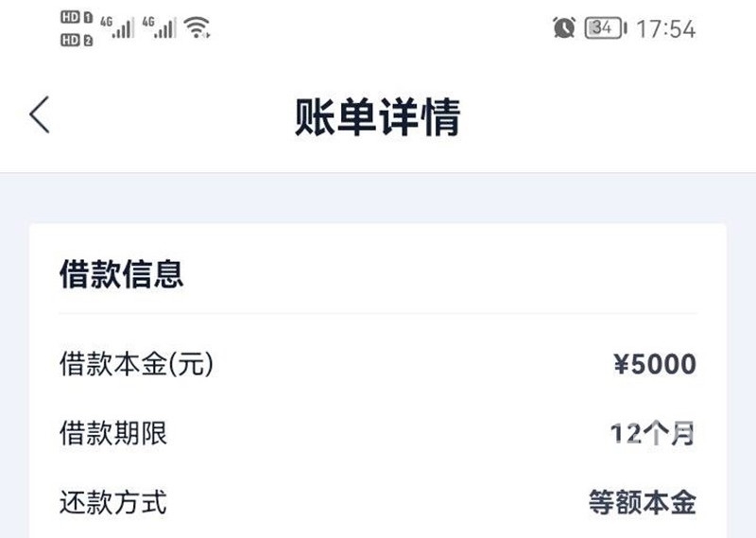This screenshot has width=756, height=538.
Task: Tap the 等额本金 repayment method value
Action: point(643,502)
